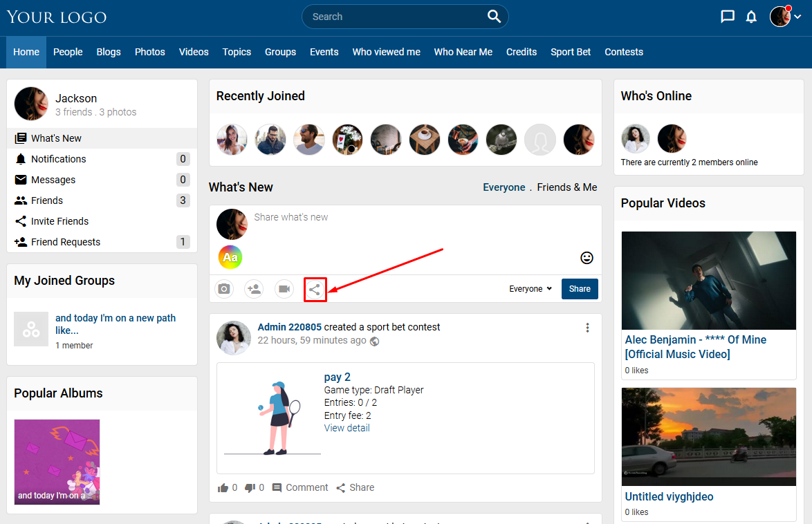812x524 pixels.
Task: Click the share link icon in composer
Action: coord(315,289)
